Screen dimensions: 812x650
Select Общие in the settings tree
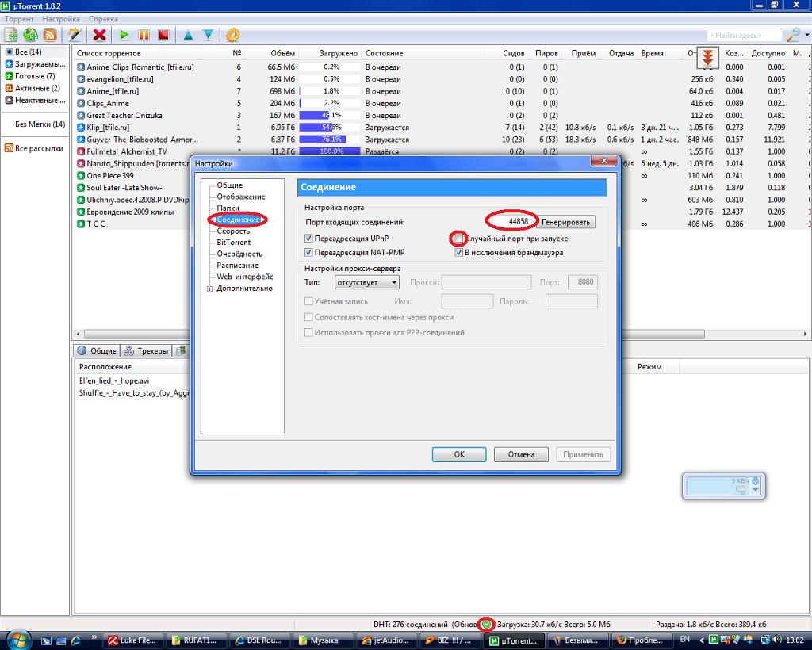[x=229, y=185]
